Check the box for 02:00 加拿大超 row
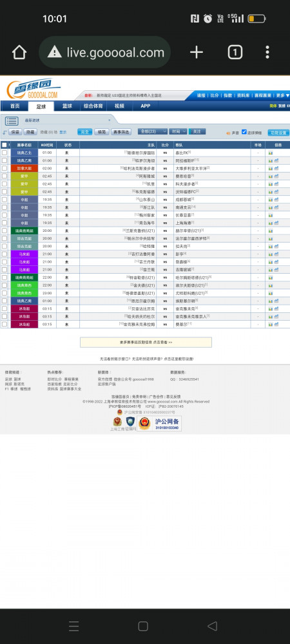The image size is (290, 644). (5, 168)
